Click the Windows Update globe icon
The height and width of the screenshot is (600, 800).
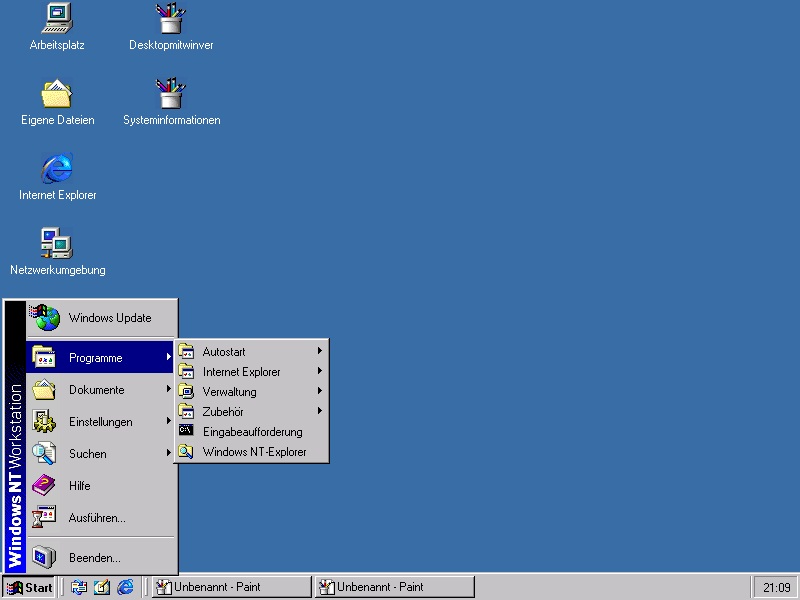point(44,317)
